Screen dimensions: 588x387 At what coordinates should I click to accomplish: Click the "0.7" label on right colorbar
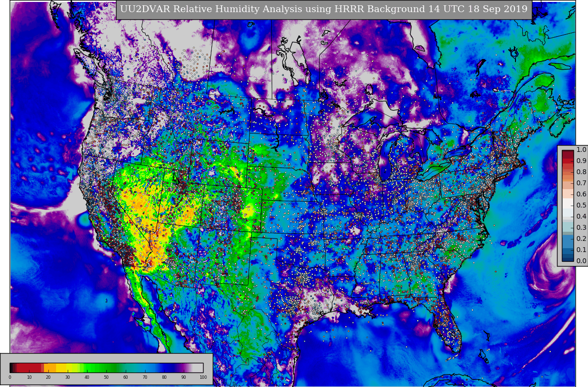581,183
